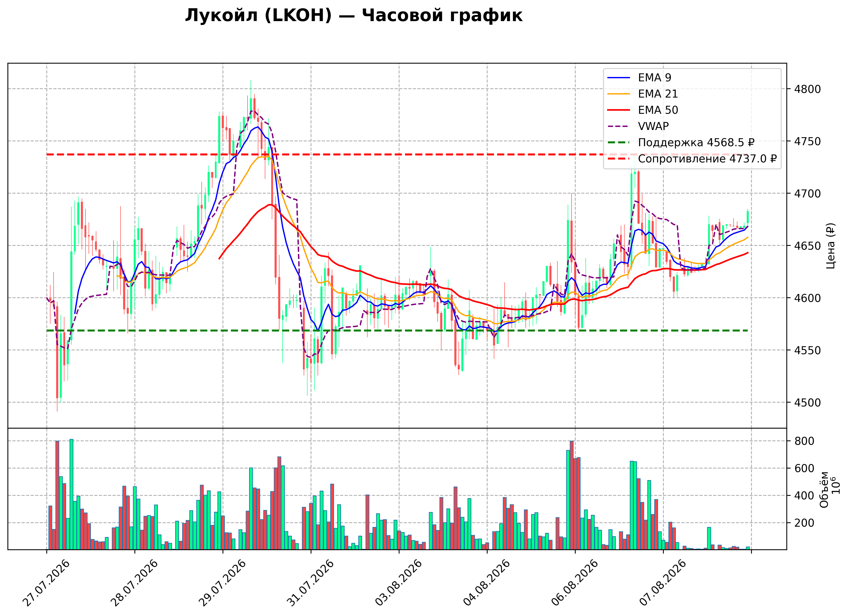This screenshot has height=616, width=850.
Task: Click the 4600 price axis tick label
Action: tap(807, 298)
